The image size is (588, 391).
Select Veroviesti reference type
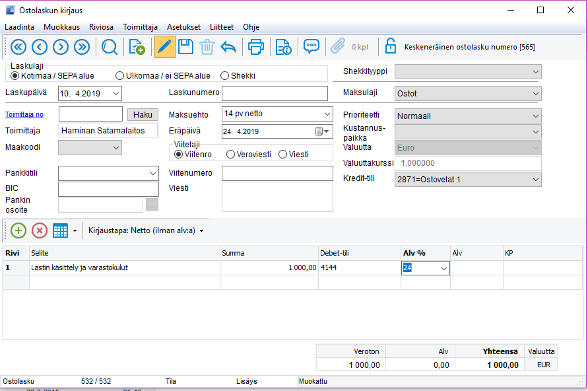[230, 154]
